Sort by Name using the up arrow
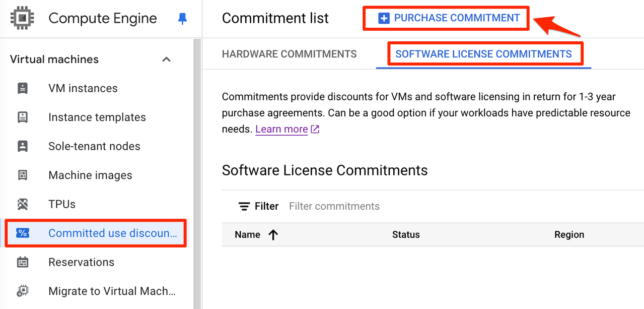The height and width of the screenshot is (309, 644). (x=273, y=234)
